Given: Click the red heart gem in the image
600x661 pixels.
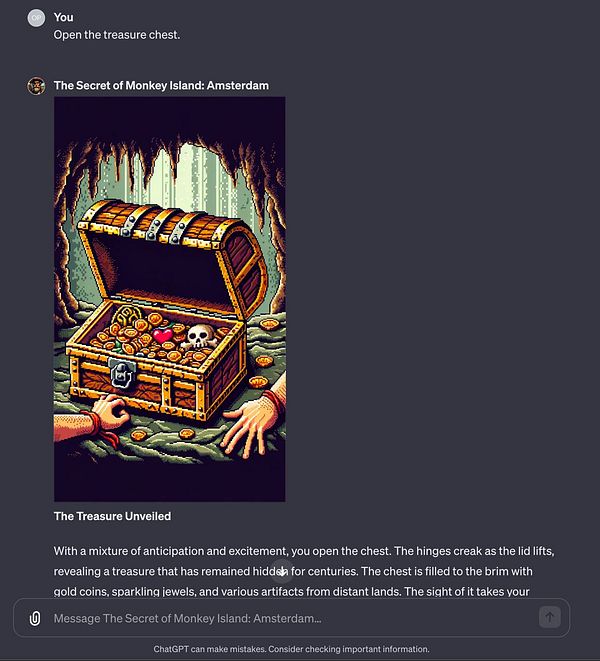Looking at the screenshot, I should [162, 335].
